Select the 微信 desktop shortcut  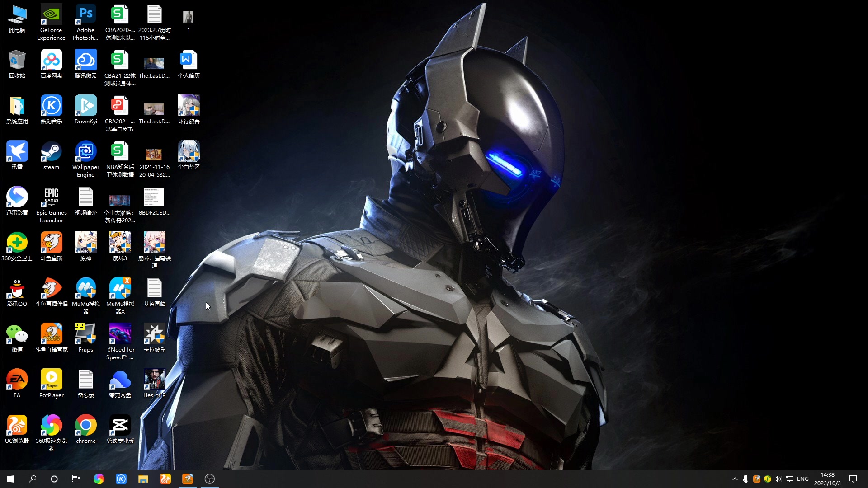[x=17, y=338]
